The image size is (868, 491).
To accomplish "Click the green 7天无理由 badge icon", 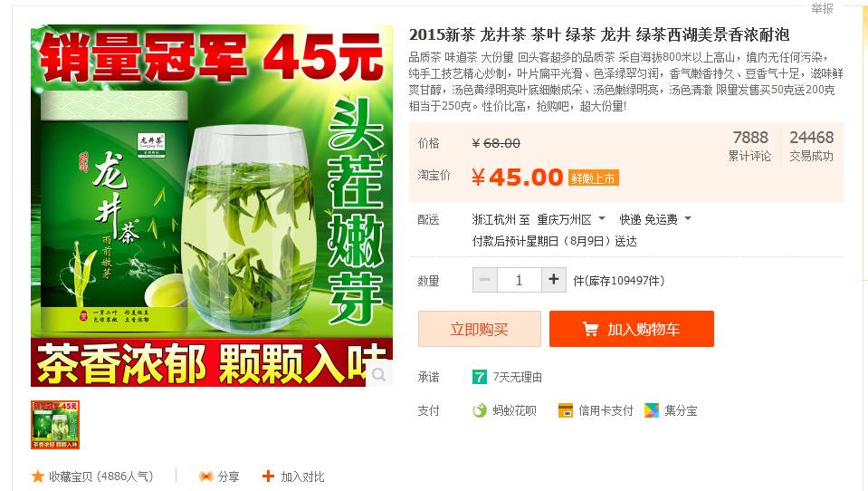I will pos(480,378).
